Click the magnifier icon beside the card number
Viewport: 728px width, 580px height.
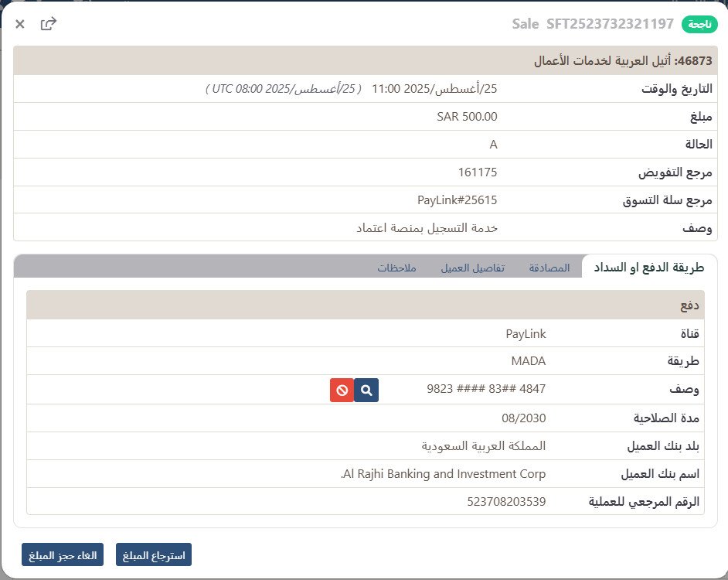(x=366, y=391)
